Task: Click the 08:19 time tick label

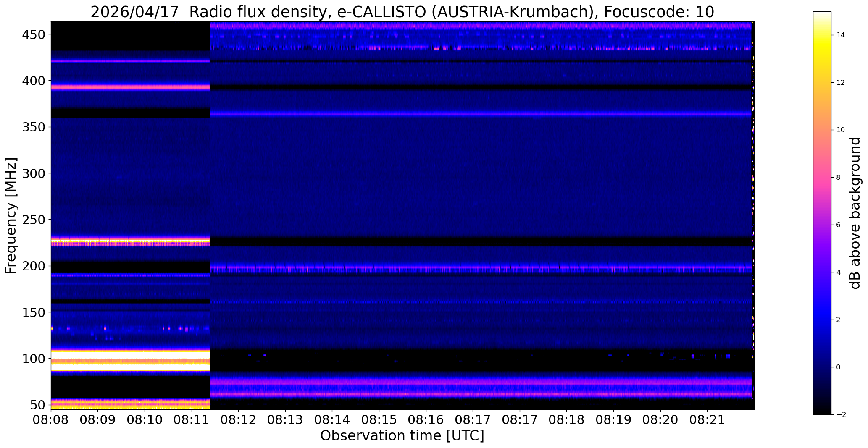Action: click(x=613, y=420)
